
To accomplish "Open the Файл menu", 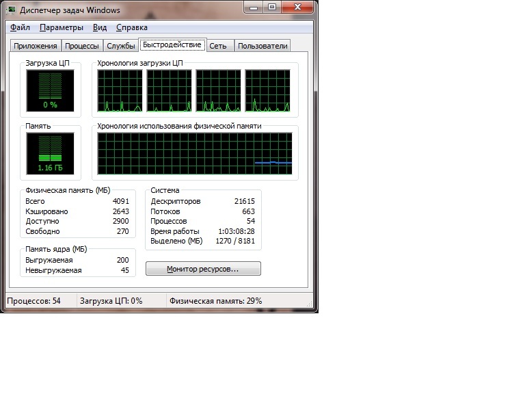I will [x=20, y=27].
